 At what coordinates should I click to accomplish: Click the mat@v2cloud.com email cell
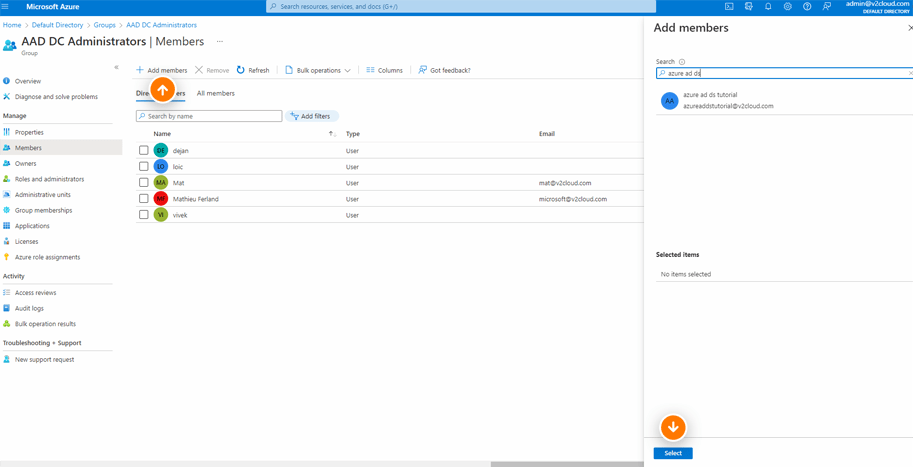[x=565, y=183]
